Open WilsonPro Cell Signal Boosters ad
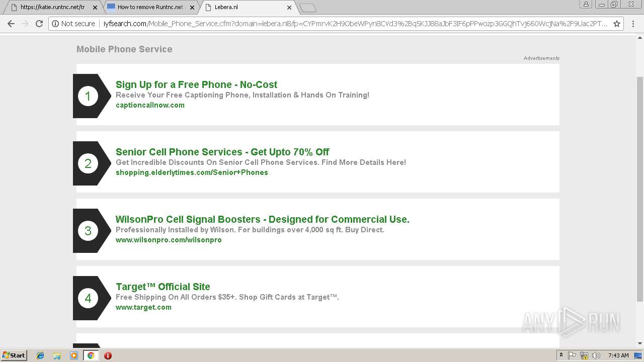Viewport: 644px width, 362px height. [263, 219]
